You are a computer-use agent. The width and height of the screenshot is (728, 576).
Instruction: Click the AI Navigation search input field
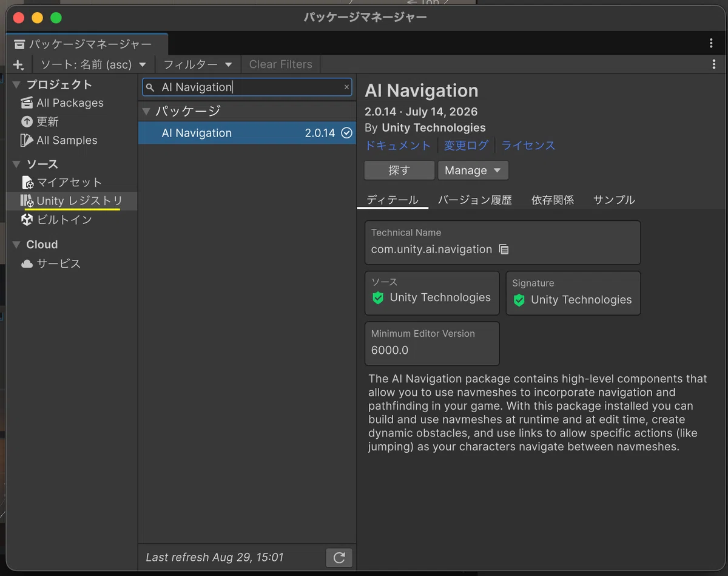248,87
